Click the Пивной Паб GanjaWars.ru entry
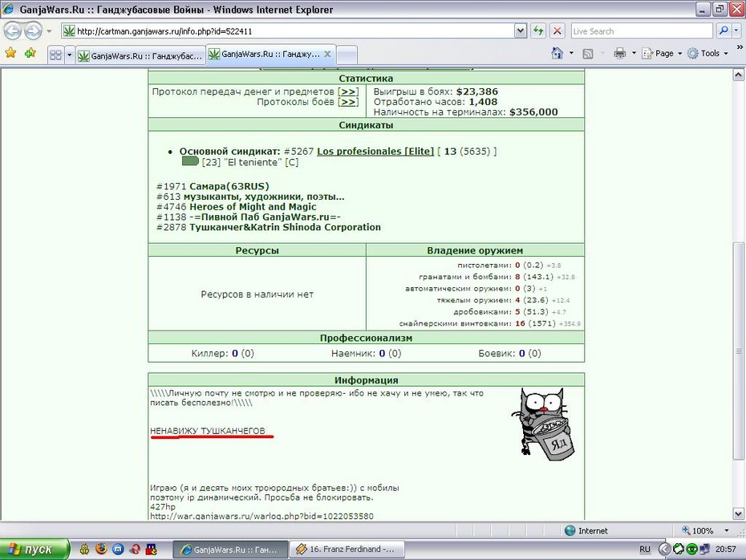Image resolution: width=746 pixels, height=560 pixels. (265, 217)
